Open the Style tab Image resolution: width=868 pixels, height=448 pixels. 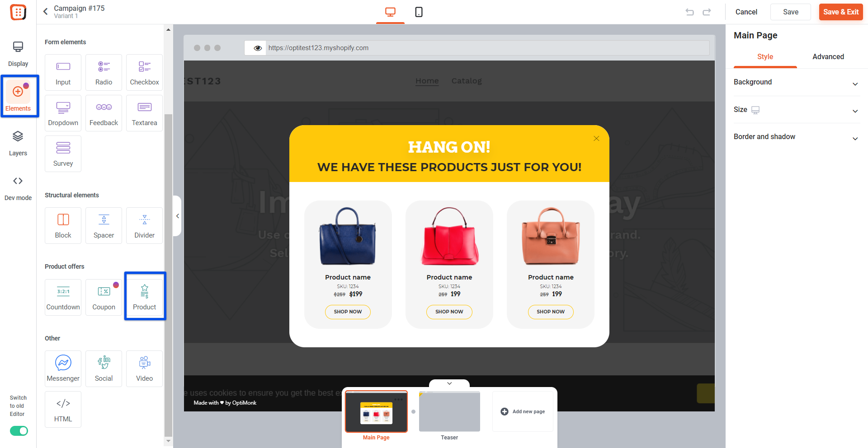(765, 57)
